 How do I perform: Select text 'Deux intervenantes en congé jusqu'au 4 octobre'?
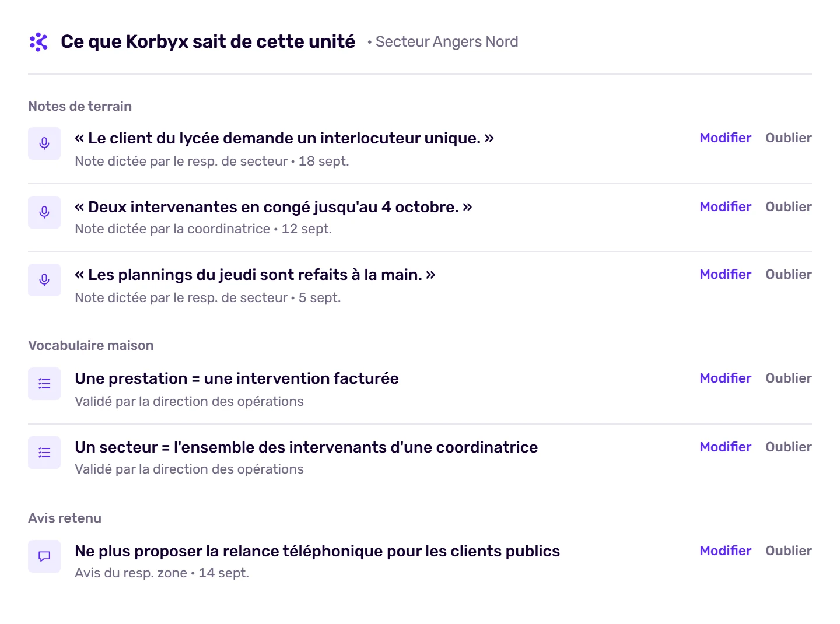273,207
